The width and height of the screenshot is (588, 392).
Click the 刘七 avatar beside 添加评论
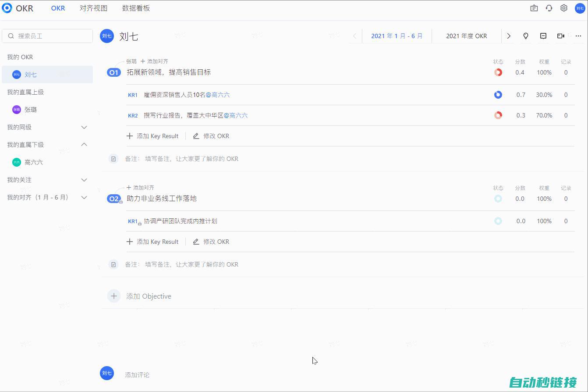[107, 373]
